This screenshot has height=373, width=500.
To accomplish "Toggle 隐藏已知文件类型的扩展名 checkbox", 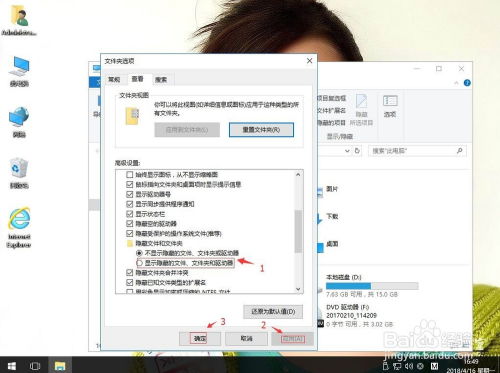I will coord(130,283).
